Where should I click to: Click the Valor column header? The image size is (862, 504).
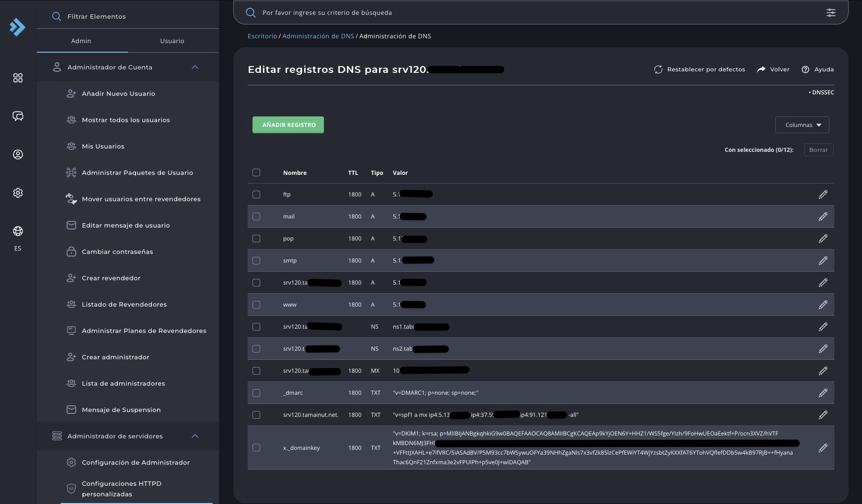(x=400, y=173)
